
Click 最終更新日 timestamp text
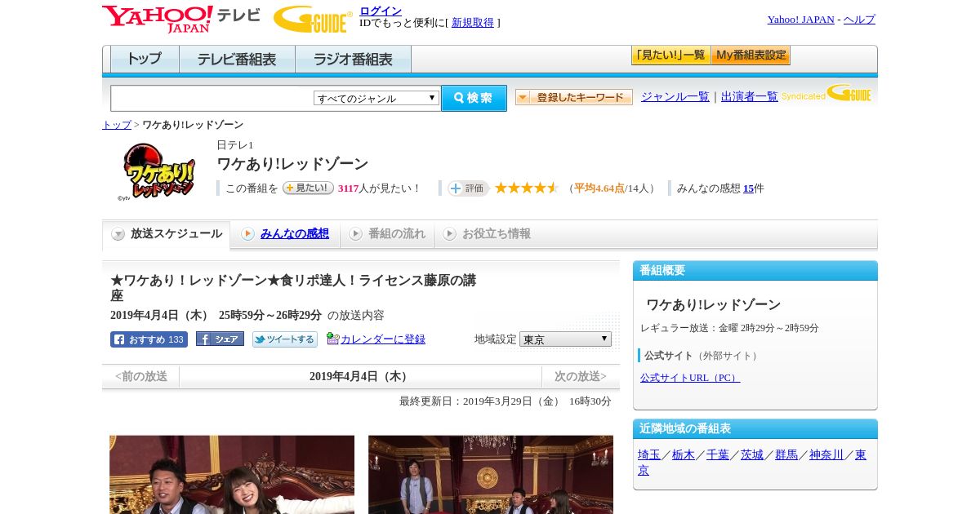[x=506, y=401]
